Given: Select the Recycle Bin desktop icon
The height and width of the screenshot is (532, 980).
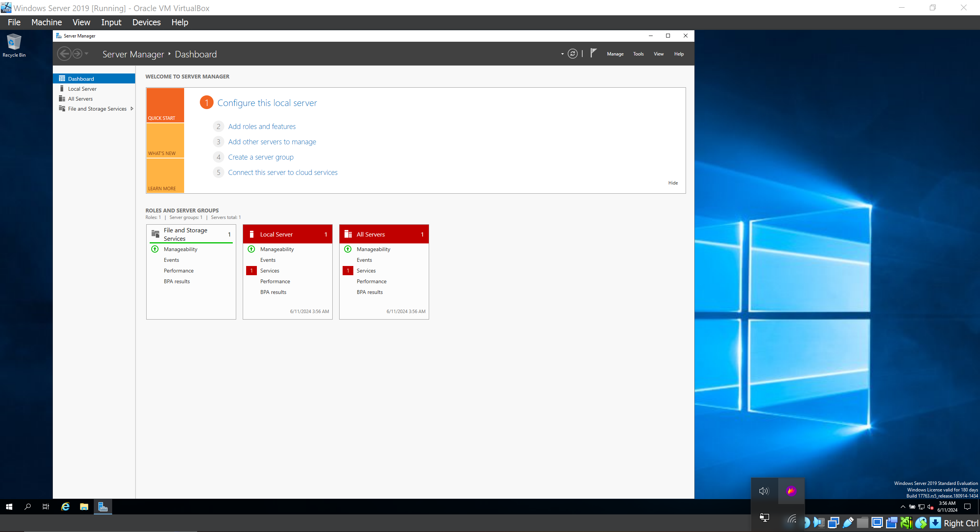Looking at the screenshot, I should pyautogui.click(x=14, y=46).
